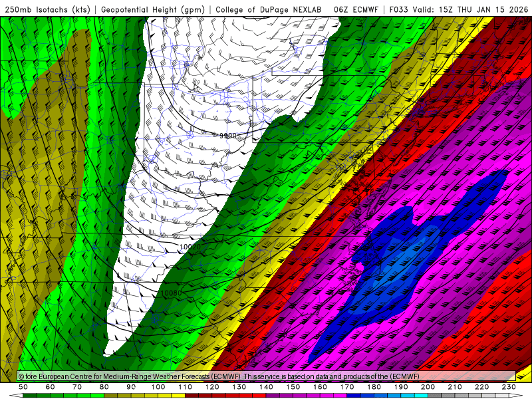The width and height of the screenshot is (532, 399).
Task: Click the 10020 height contour label
Action: point(190,247)
